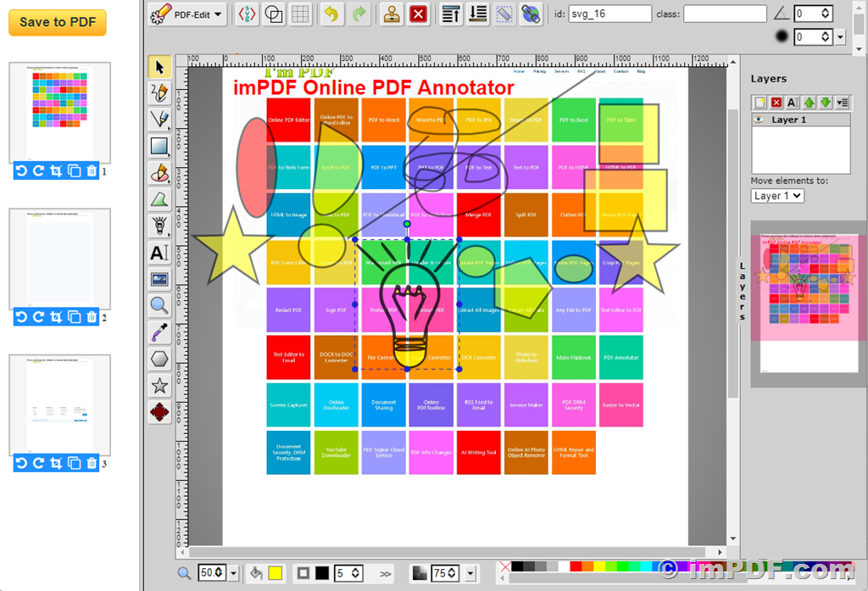Duplicate page 2 with copy icon

(x=75, y=317)
